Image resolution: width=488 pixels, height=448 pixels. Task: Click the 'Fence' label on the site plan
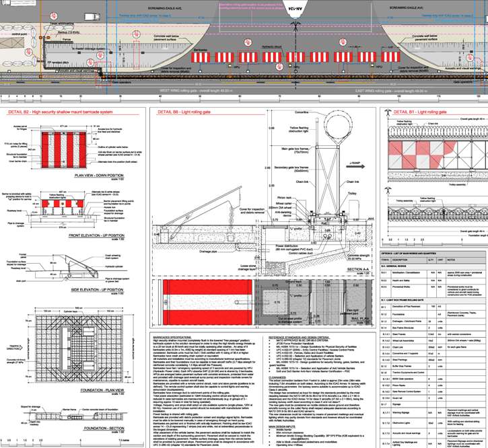click(66, 40)
